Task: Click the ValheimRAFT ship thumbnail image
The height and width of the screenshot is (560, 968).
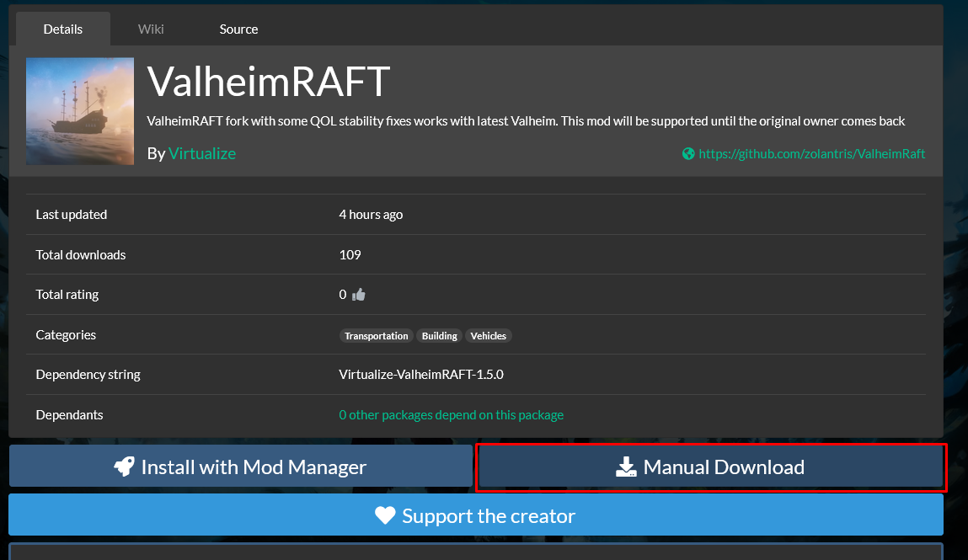Action: (80, 111)
